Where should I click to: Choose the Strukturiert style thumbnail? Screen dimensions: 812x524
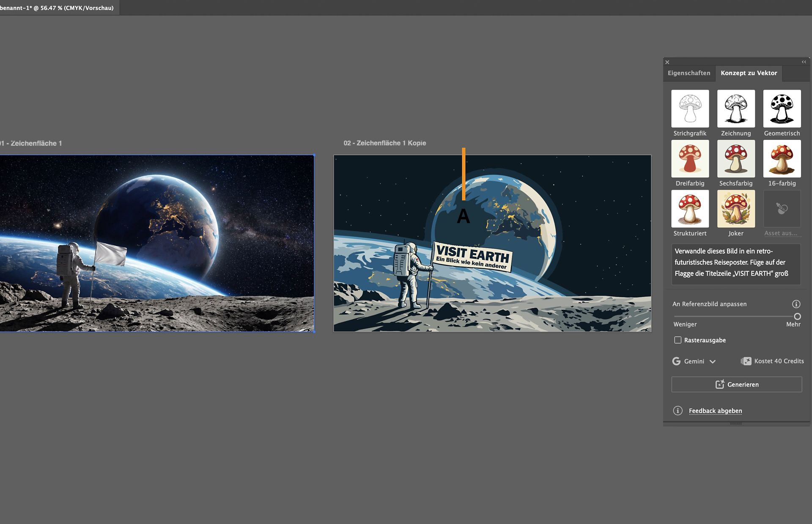[x=690, y=209]
